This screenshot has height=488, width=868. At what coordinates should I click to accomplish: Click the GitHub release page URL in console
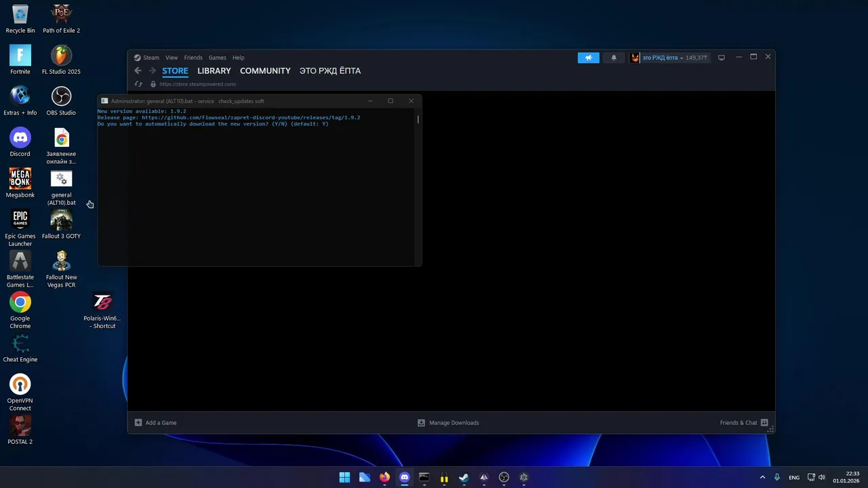click(x=251, y=117)
